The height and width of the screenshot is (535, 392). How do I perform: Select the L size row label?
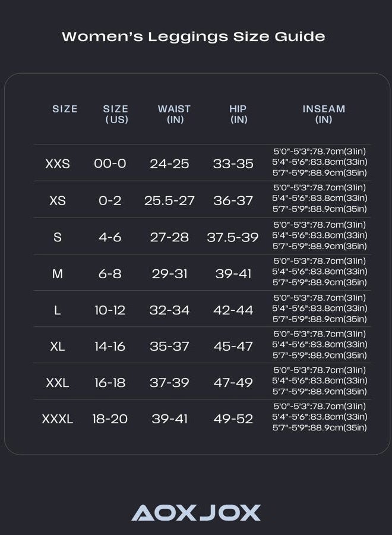tap(58, 310)
